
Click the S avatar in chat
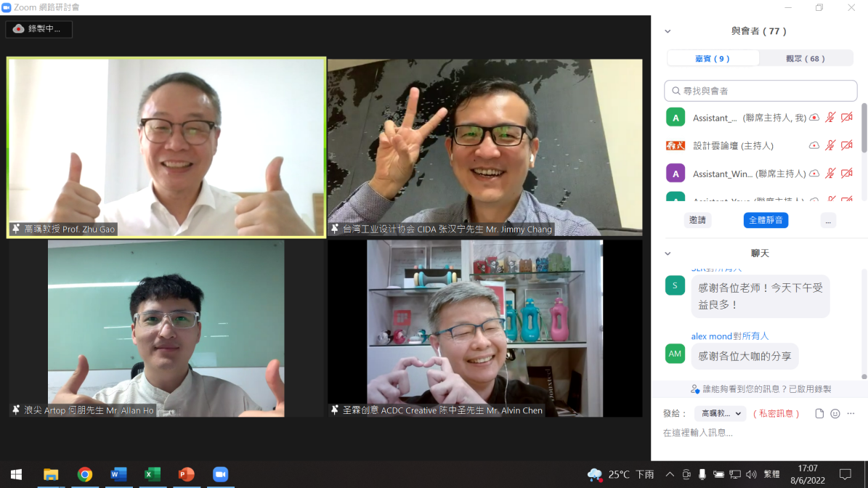coord(676,285)
